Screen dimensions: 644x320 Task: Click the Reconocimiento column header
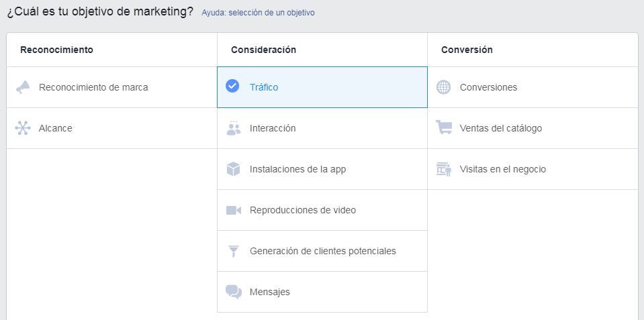coord(56,50)
